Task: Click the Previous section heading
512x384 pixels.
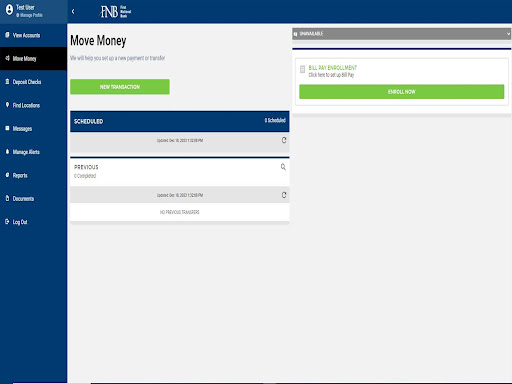Action: [x=86, y=167]
